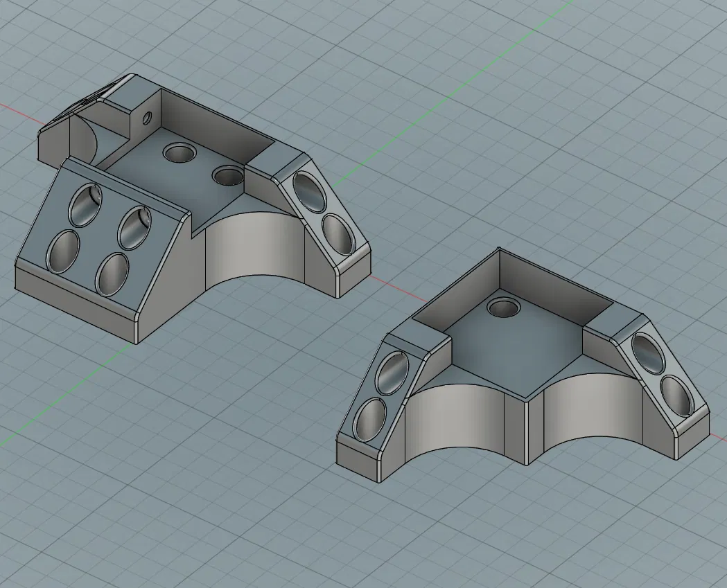Viewport: 727px width, 588px height.
Task: Click the right countersunk hole on left bracket's floor
Action: 228,175
